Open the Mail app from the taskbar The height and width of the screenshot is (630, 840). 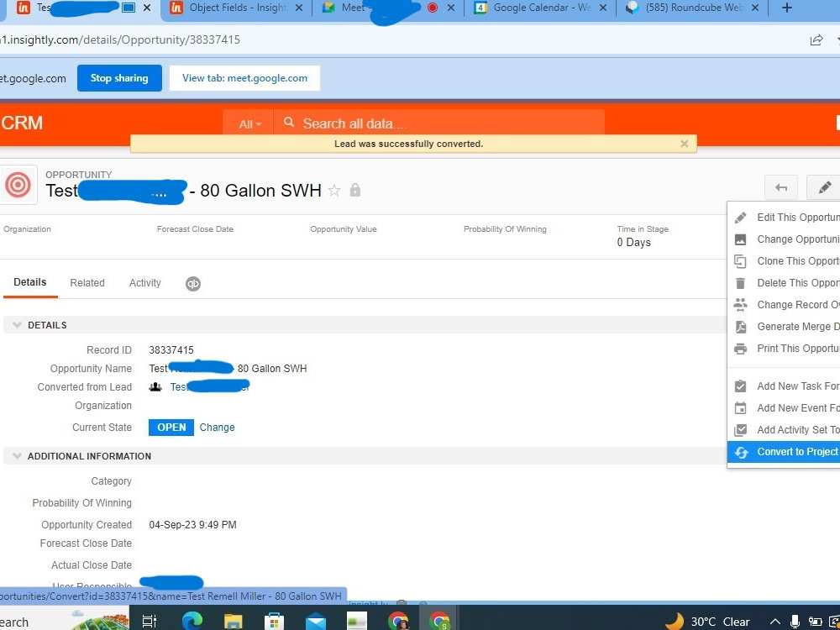pyautogui.click(x=316, y=622)
